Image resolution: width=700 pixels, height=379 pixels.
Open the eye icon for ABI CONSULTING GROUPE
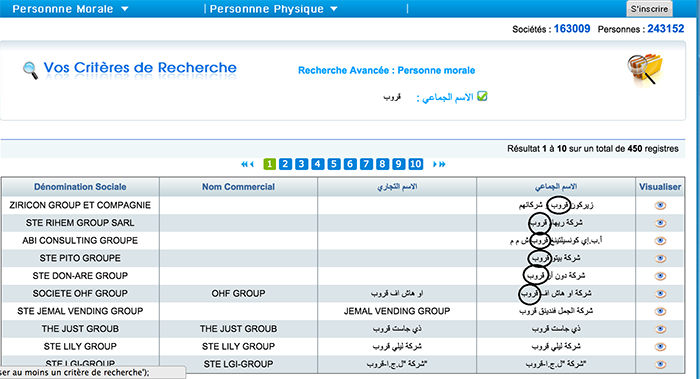pos(660,241)
